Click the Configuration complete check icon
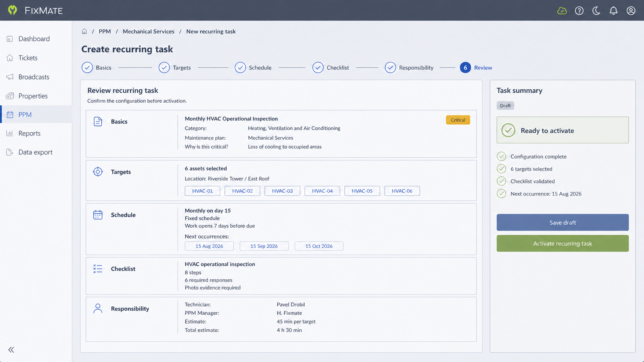The image size is (644, 362). pyautogui.click(x=501, y=156)
